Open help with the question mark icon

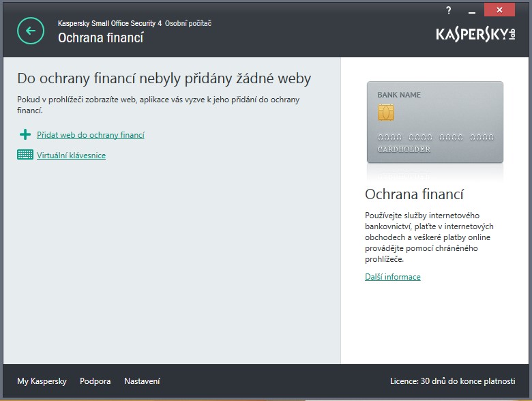(x=448, y=10)
